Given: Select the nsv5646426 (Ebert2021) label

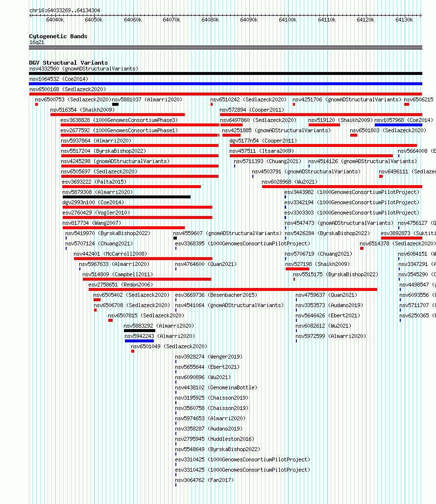Looking at the screenshot, I should point(328,315).
